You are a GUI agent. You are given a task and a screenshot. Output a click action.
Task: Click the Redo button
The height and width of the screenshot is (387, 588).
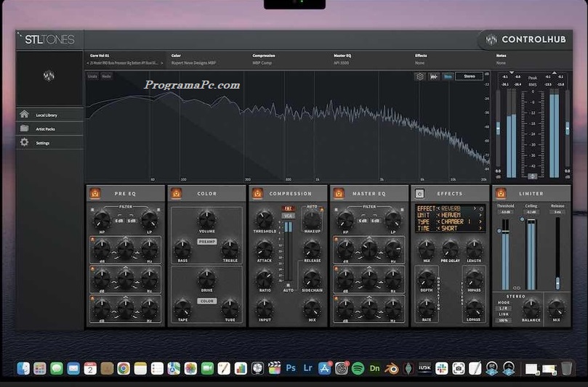[107, 76]
